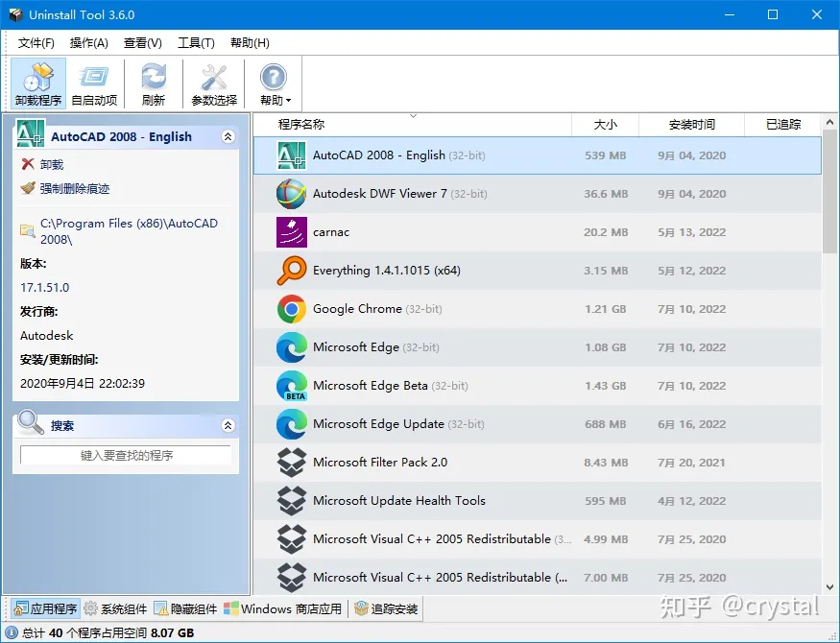Image resolution: width=840 pixels, height=643 pixels.
Task: Open the 帮助 toolbar dropdown arrow
Action: click(287, 101)
